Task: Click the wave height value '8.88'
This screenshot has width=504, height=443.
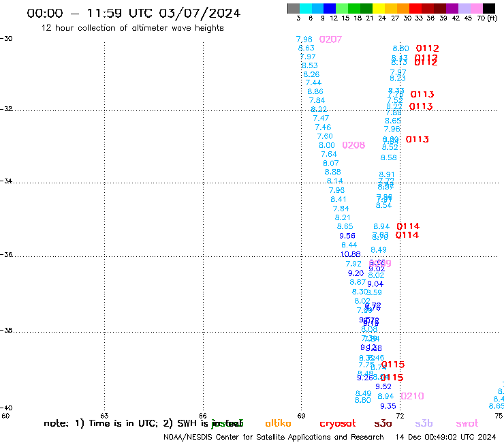Action: [332, 172]
